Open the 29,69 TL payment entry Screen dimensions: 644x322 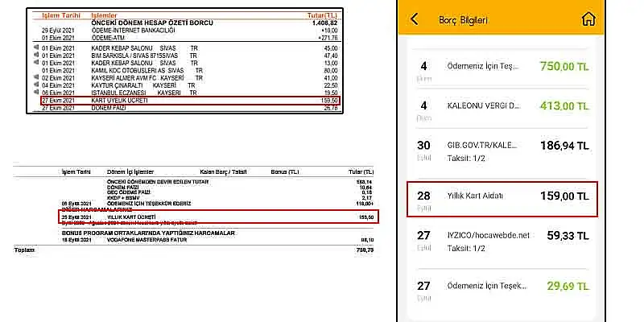[499, 289]
